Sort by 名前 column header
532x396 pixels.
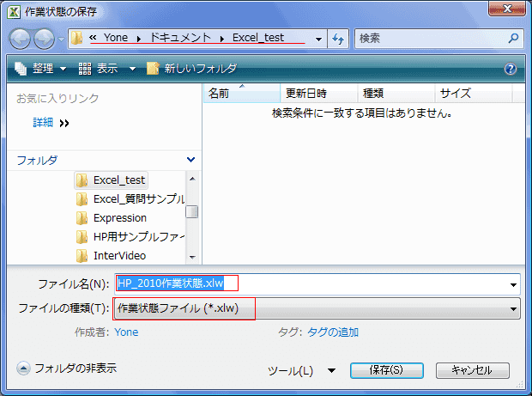[242, 93]
